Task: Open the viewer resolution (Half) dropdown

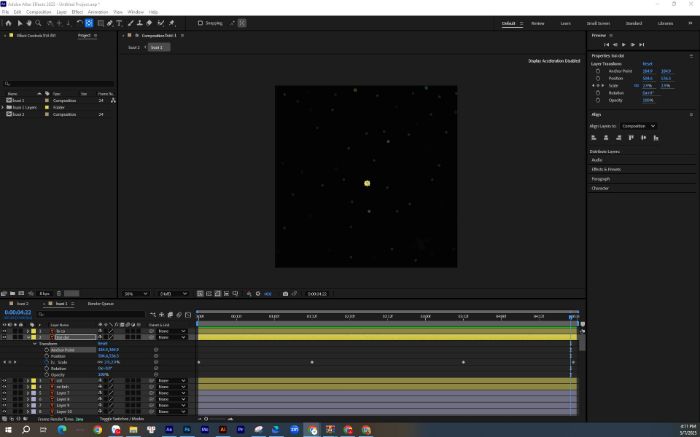Action: [173, 294]
